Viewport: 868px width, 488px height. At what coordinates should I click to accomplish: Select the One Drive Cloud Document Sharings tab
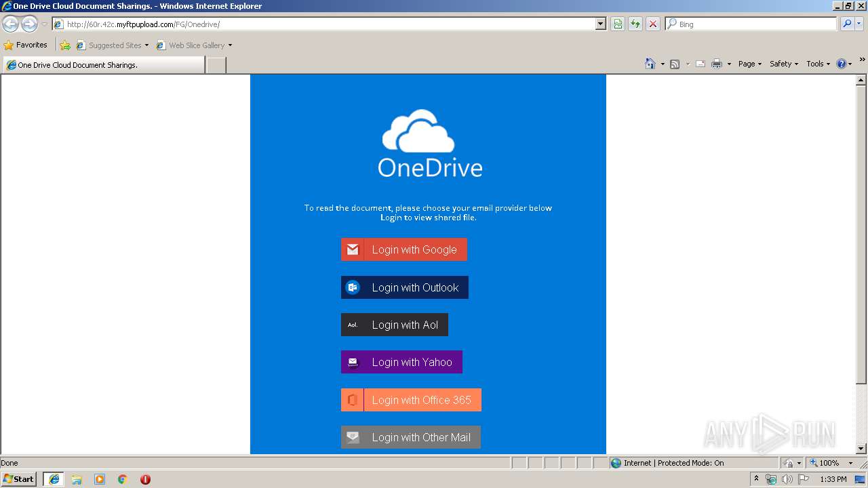pyautogui.click(x=103, y=65)
